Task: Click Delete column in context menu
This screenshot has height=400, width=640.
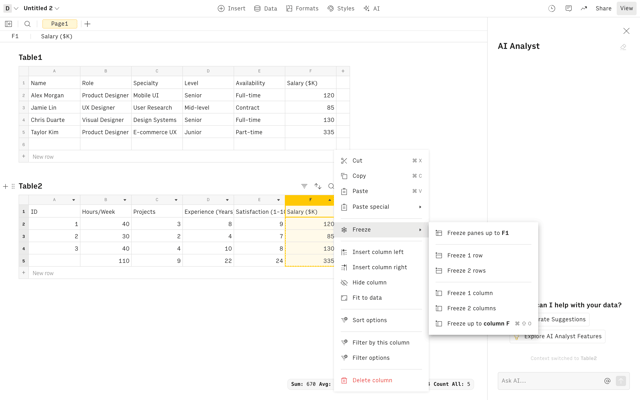Action: 381,380
